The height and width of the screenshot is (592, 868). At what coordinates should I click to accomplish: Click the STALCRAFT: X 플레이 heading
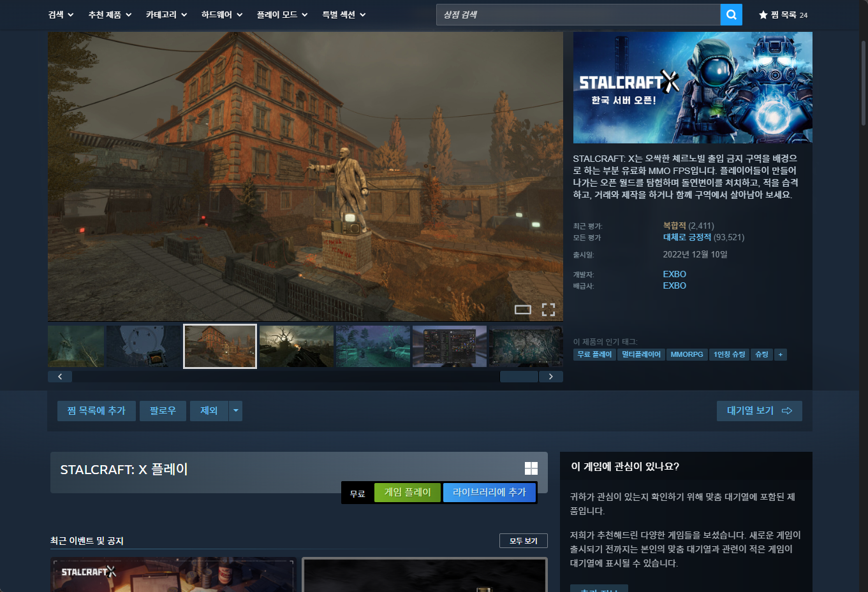coord(124,470)
